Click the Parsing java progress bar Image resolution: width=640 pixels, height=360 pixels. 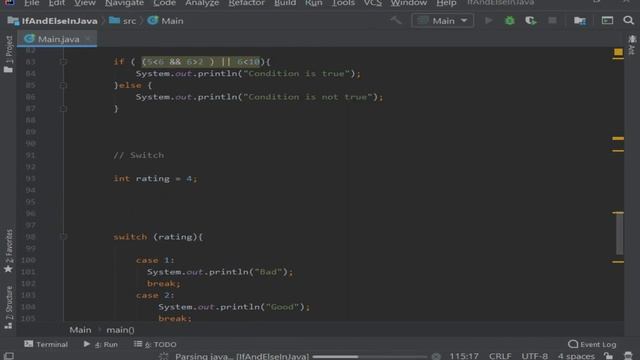(x=369, y=357)
